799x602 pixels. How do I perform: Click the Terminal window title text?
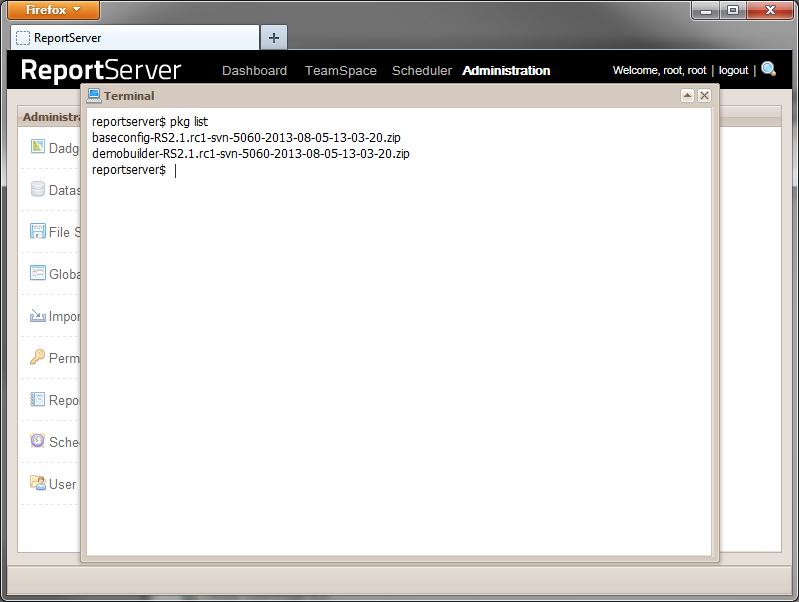pyautogui.click(x=129, y=96)
